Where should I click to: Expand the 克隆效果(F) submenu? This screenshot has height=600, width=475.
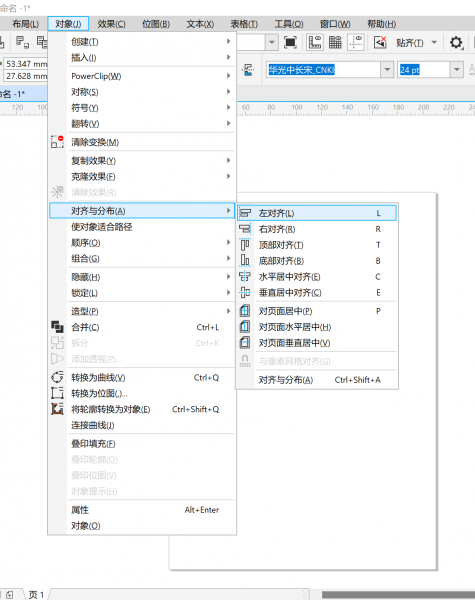point(142,176)
